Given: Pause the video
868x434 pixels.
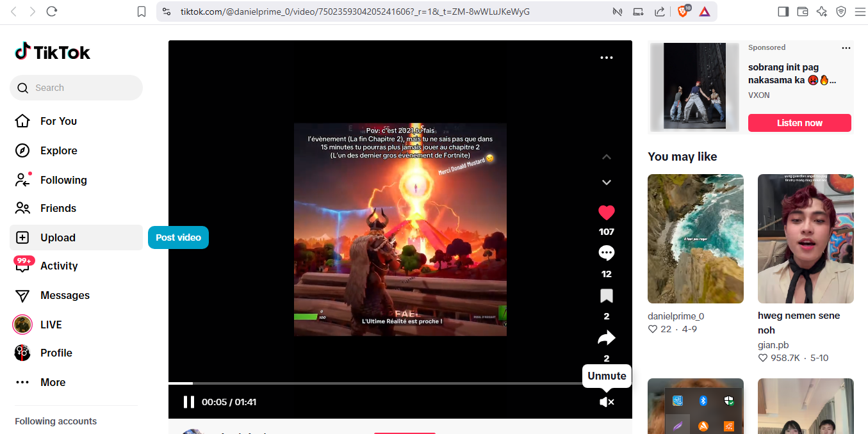Looking at the screenshot, I should 188,402.
